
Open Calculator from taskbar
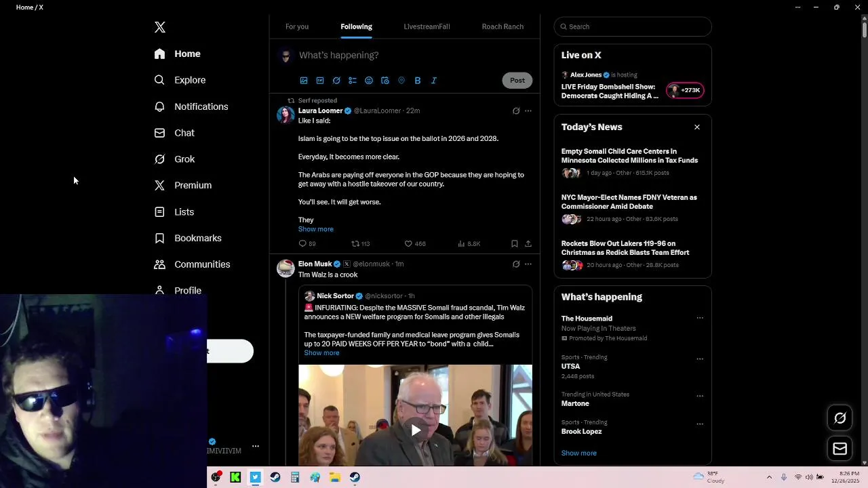click(295, 477)
